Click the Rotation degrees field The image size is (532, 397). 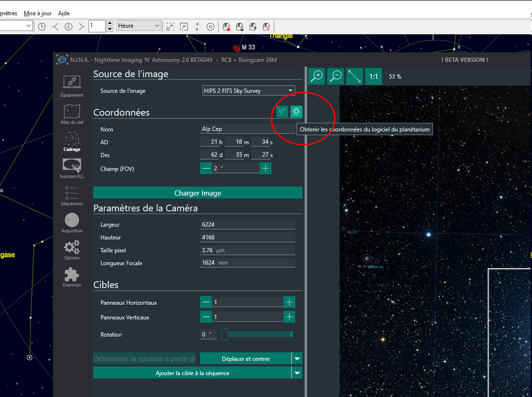pyautogui.click(x=208, y=334)
